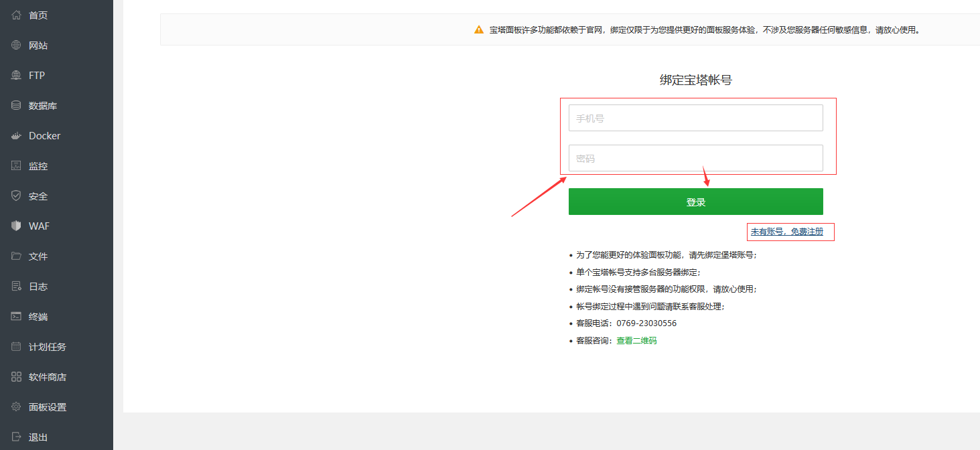This screenshot has height=450, width=980.
Task: Click the folder icon beside 文件
Action: (17, 256)
